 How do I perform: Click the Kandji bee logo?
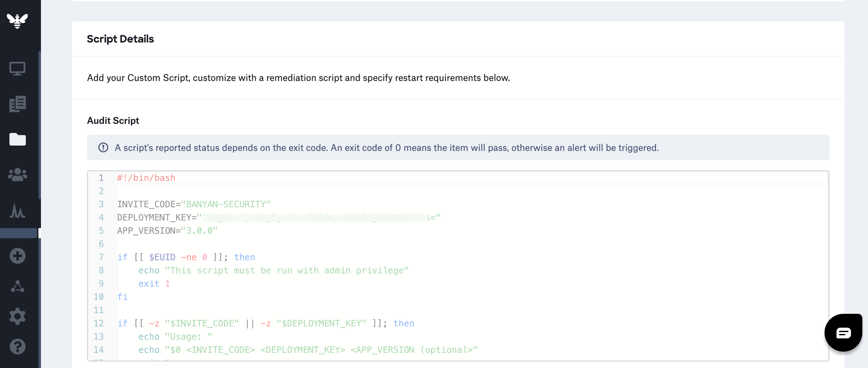pyautogui.click(x=17, y=21)
